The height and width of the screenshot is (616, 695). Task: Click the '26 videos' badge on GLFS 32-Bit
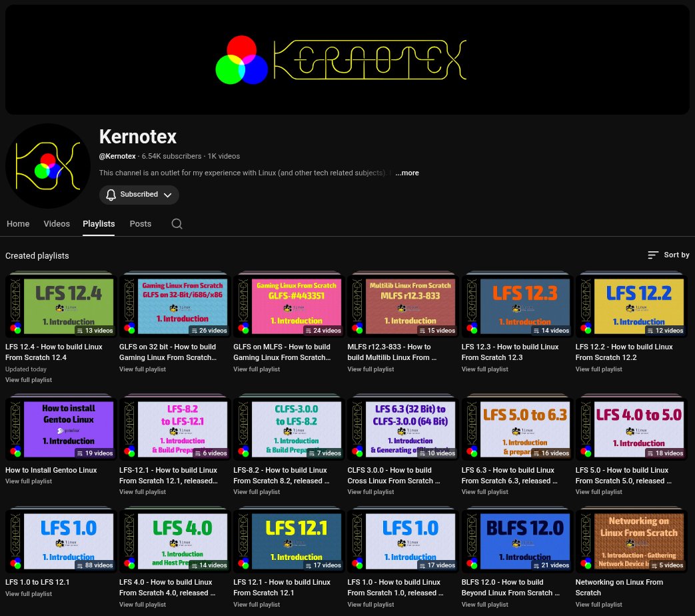point(209,331)
